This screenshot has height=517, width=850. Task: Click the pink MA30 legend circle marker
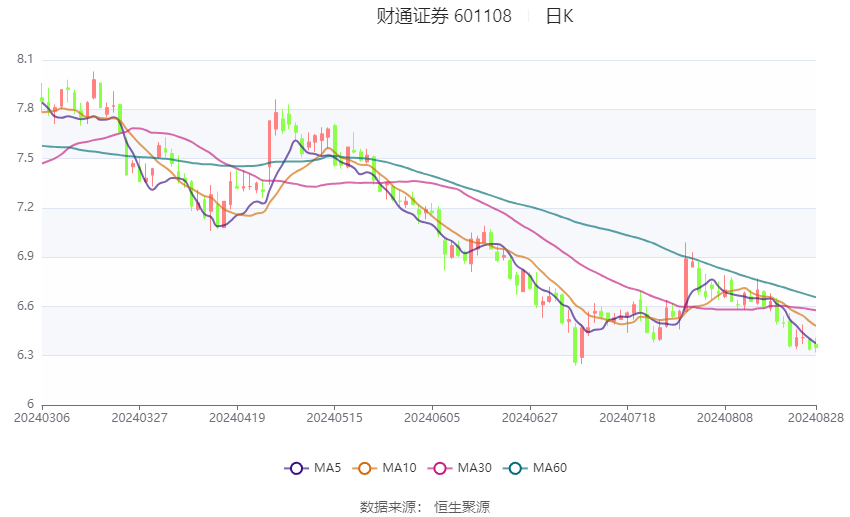438,467
